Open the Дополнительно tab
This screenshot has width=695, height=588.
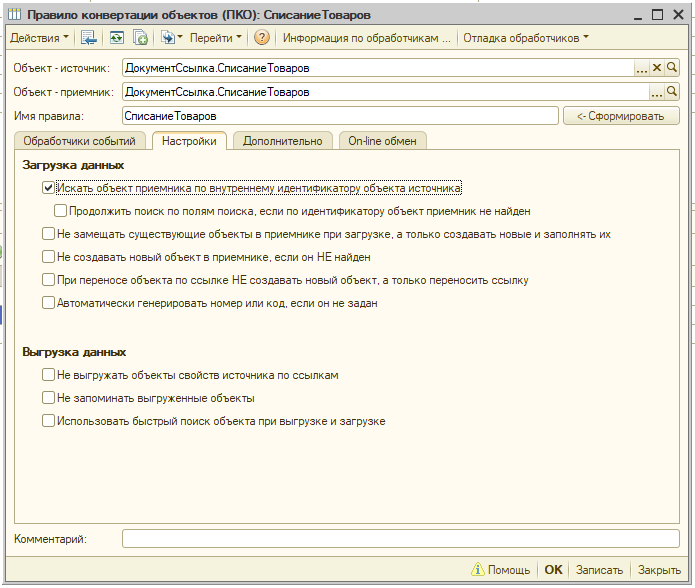(282, 141)
